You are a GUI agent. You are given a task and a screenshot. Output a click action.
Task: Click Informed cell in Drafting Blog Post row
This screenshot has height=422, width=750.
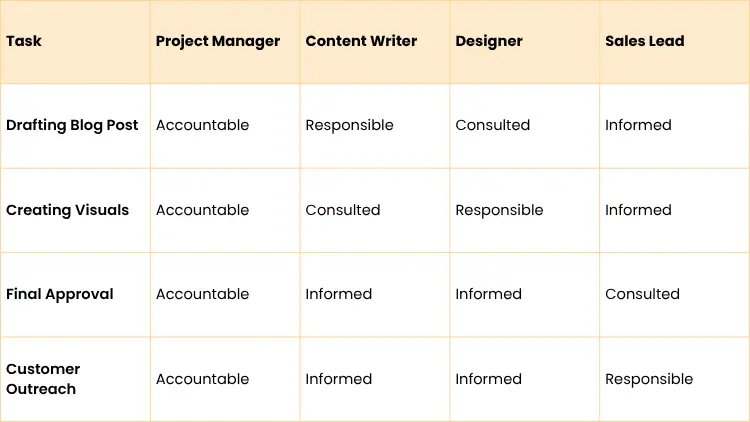pyautogui.click(x=638, y=125)
